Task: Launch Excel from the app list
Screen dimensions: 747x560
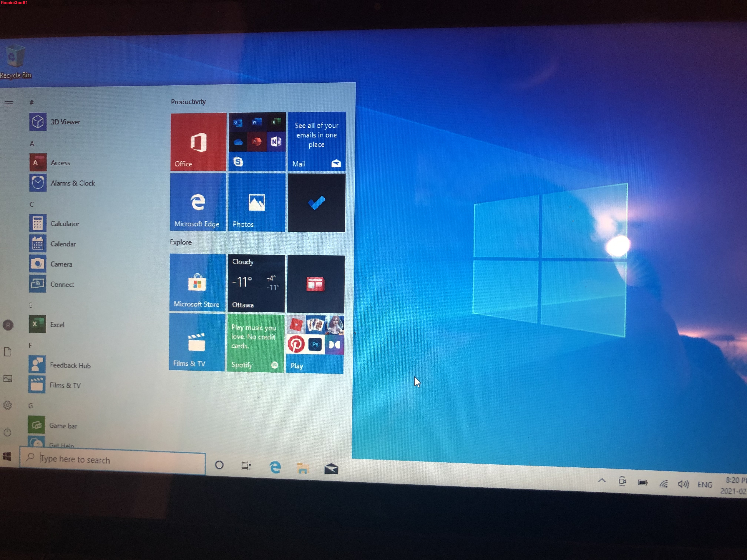Action: pyautogui.click(x=47, y=324)
